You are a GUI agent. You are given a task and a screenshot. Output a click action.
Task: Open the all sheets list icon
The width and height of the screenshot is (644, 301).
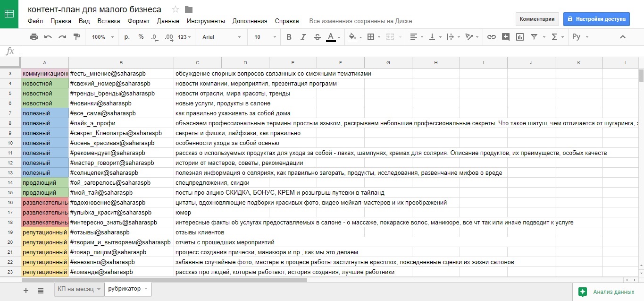pyautogui.click(x=41, y=290)
